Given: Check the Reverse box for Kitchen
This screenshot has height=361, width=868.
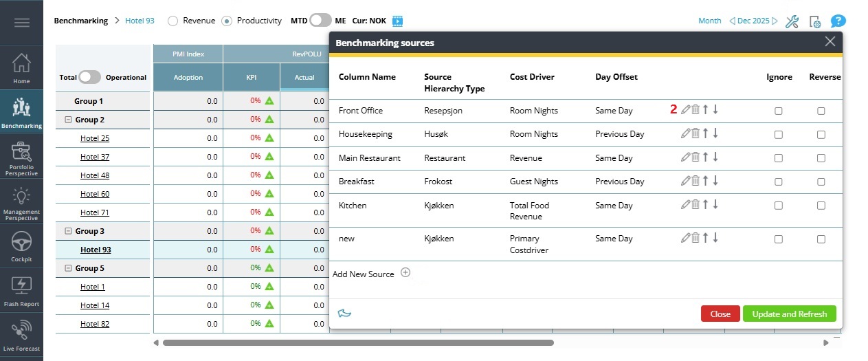Looking at the screenshot, I should [x=821, y=206].
